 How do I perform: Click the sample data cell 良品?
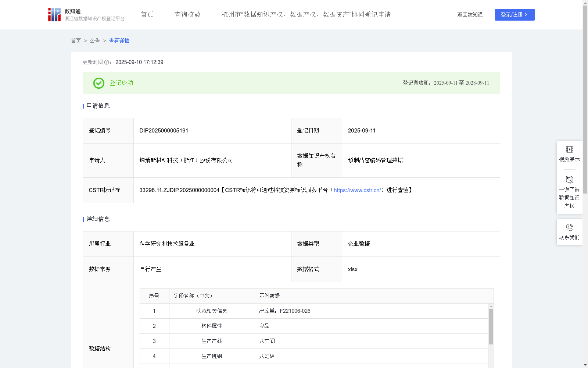[x=371, y=326]
